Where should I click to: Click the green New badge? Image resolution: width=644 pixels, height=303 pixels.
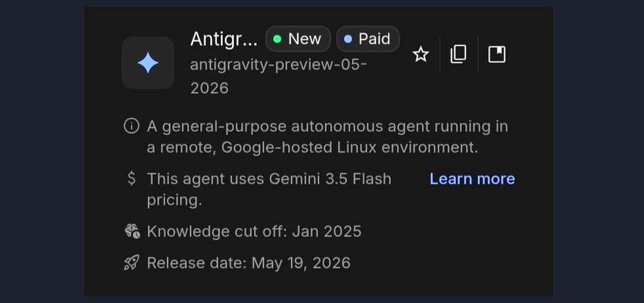pos(298,39)
